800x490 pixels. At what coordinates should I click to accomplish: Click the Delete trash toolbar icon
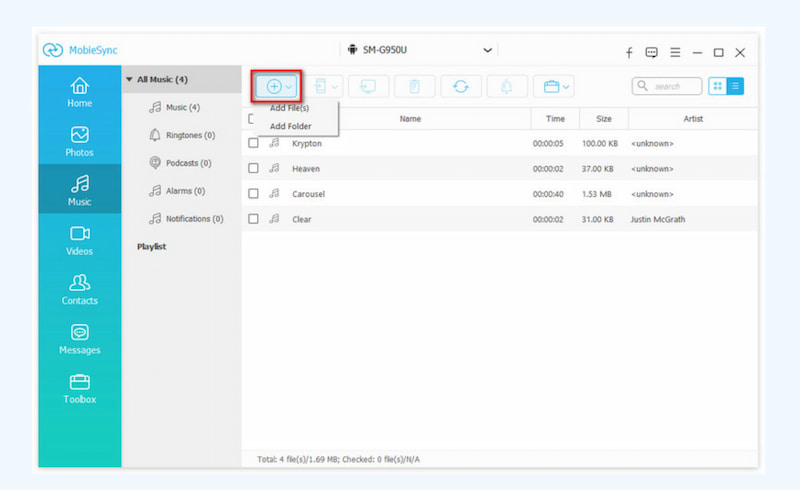pyautogui.click(x=414, y=87)
